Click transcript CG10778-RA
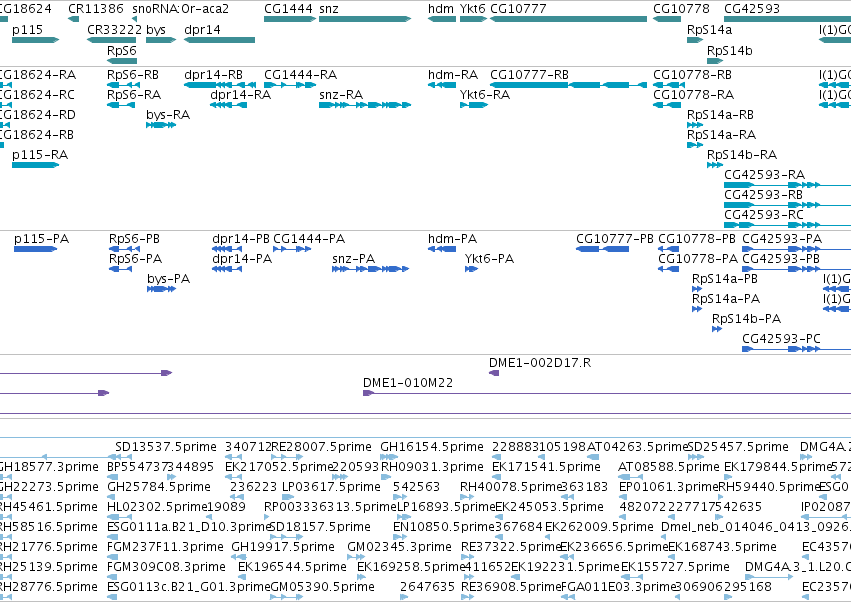This screenshot has width=851, height=602. click(666, 105)
